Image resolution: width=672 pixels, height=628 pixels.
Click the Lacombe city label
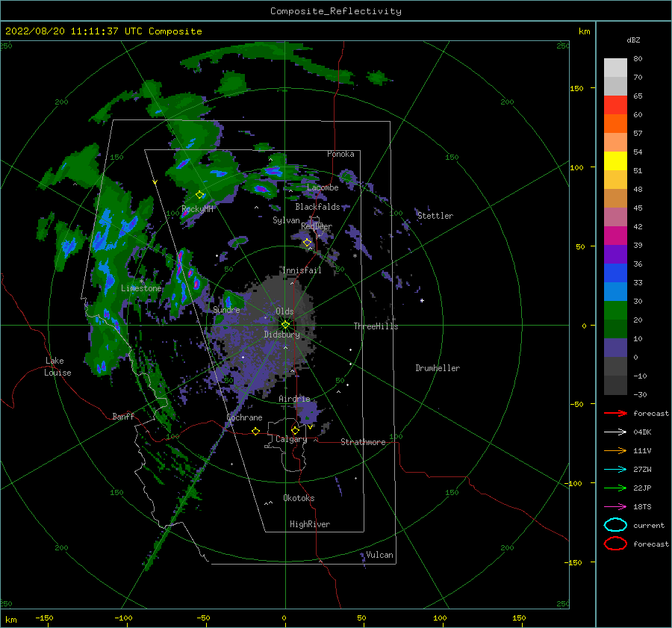coord(323,187)
